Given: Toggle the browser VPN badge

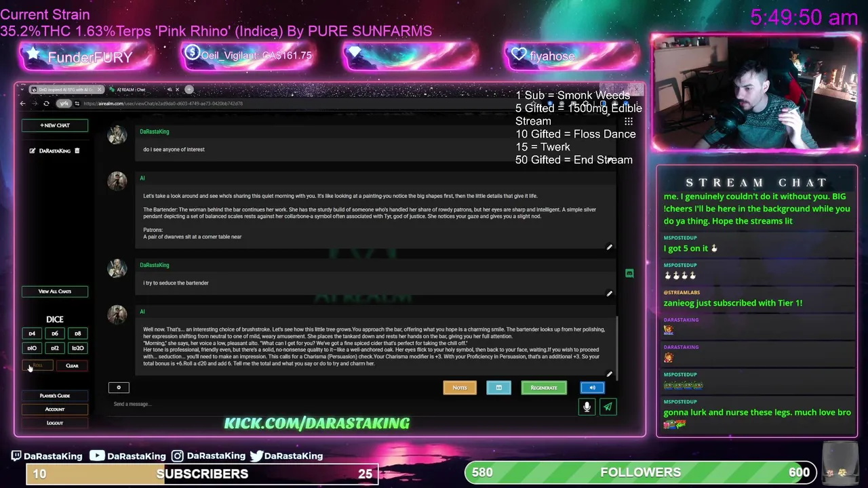Looking at the screenshot, I should [64, 104].
